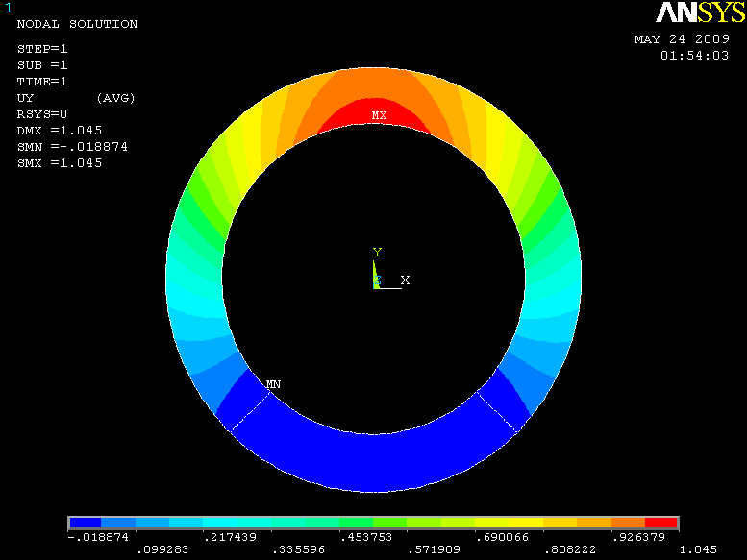This screenshot has width=747, height=560.
Task: Click the MX maximum marker on ring
Action: (380, 116)
